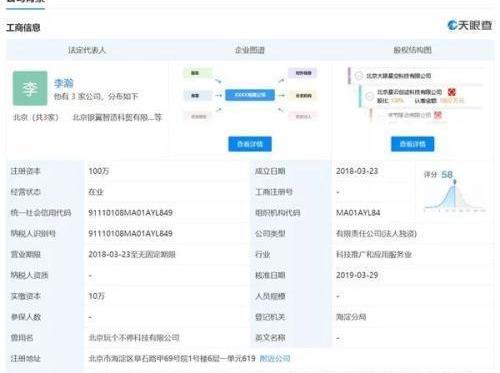Click the green top-left node in enterprise graph
The height and width of the screenshot is (373, 500).
click(198, 73)
